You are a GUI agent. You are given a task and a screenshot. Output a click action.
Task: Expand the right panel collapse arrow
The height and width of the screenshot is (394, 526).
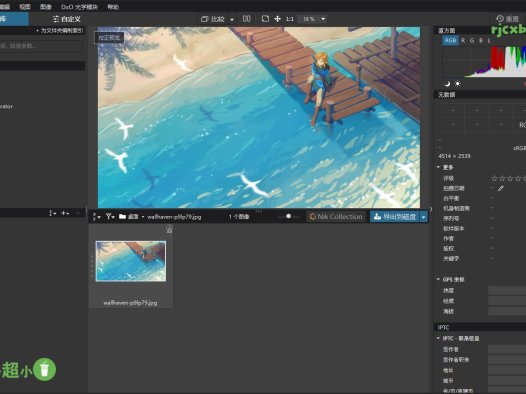click(x=431, y=209)
